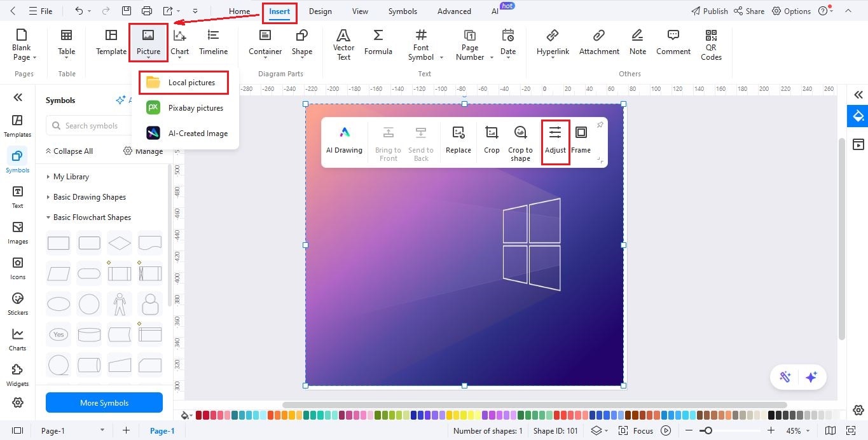This screenshot has height=440, width=868.
Task: Open AI Drawing from floating toolbar
Action: click(x=344, y=141)
